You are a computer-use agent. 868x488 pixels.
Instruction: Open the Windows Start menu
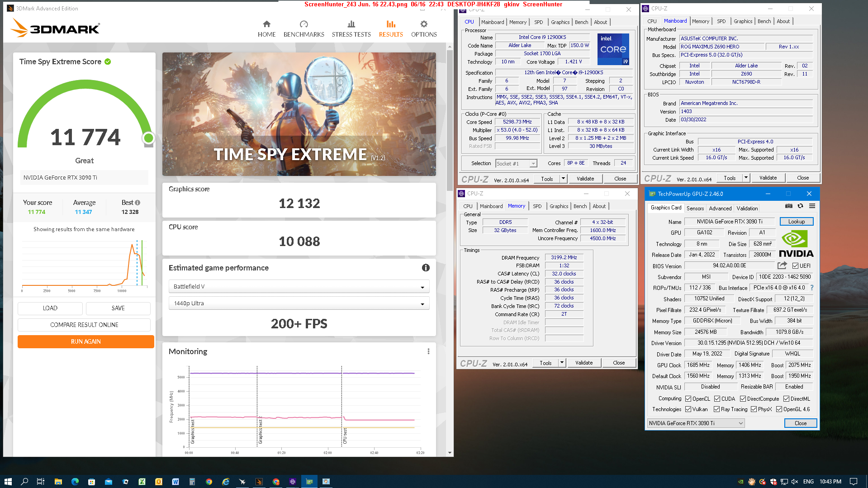coord(8,481)
